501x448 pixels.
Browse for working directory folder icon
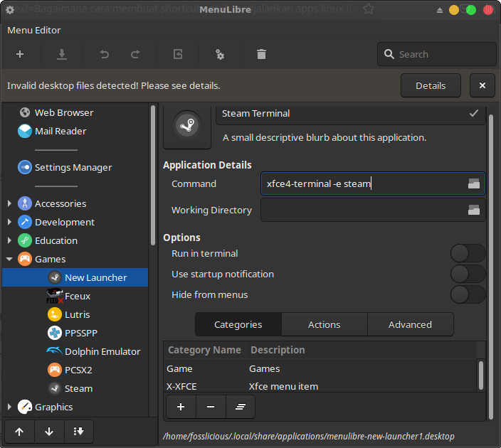click(x=473, y=210)
